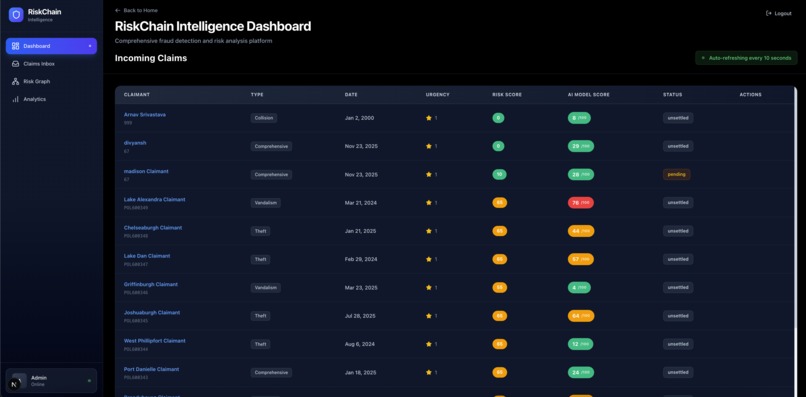806x397 pixels.
Task: Click the Comprehensive tag in divyansh row
Action: (x=271, y=146)
